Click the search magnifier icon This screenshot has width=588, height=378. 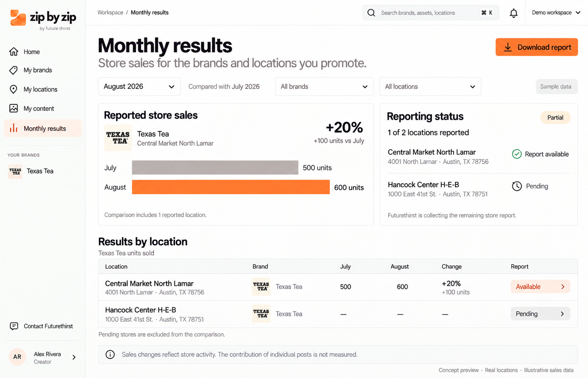[371, 13]
